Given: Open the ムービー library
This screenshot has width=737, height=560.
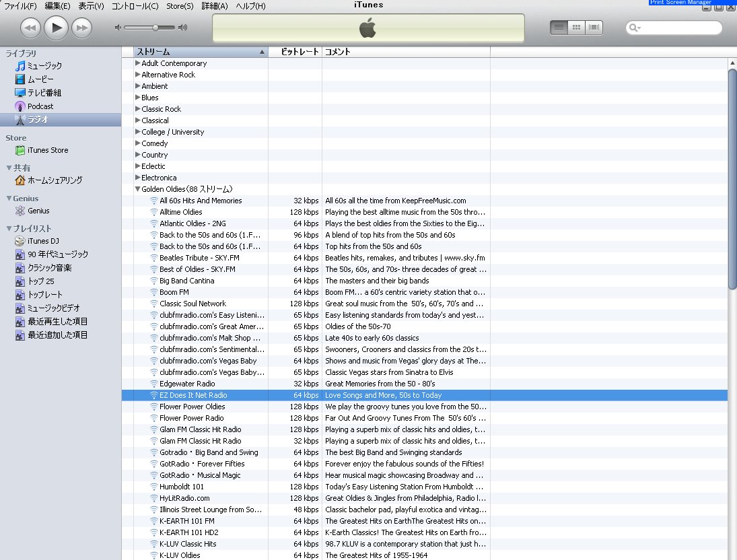Looking at the screenshot, I should point(40,79).
